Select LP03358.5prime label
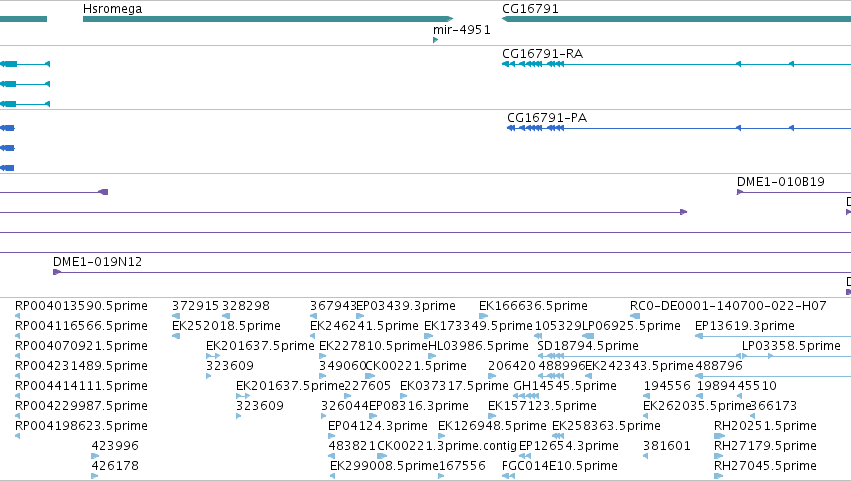Screen dimensions: 851x481 point(791,346)
